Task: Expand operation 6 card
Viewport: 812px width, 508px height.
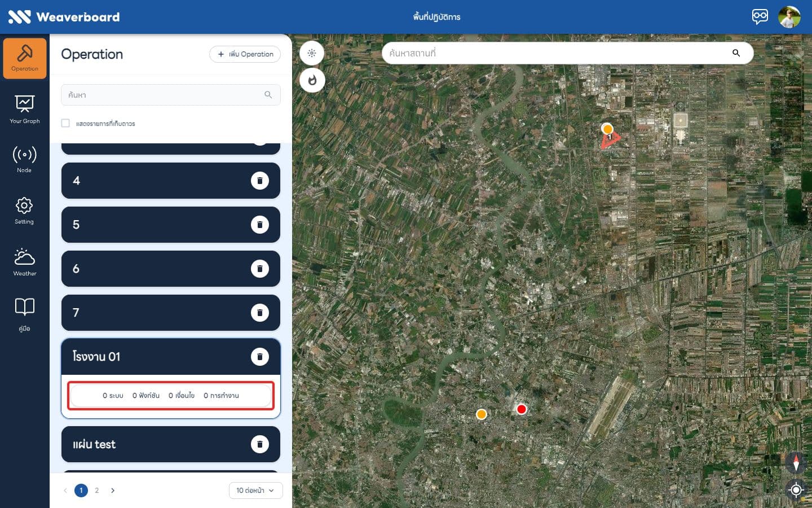Action: [170, 269]
